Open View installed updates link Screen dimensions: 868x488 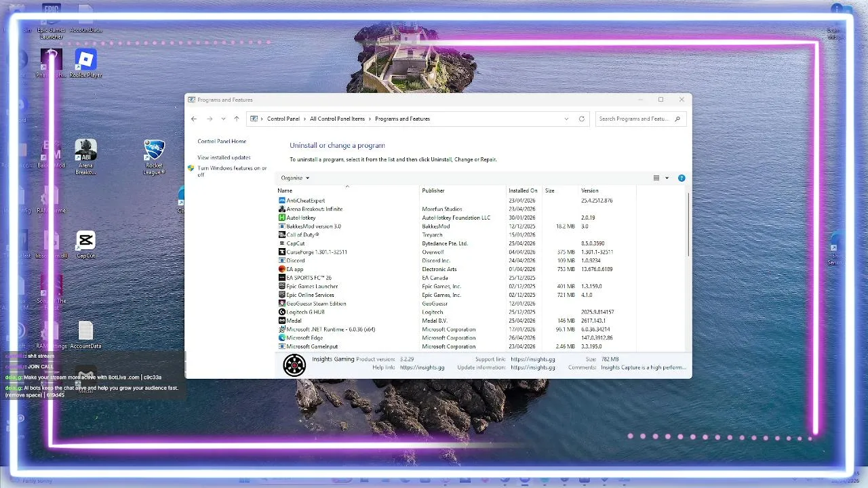coord(224,157)
